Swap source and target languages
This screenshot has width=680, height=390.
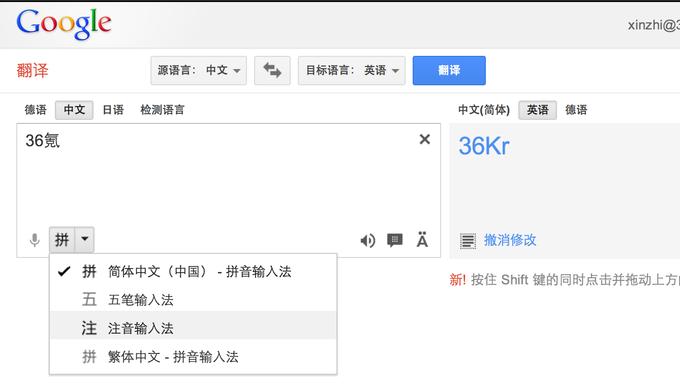pyautogui.click(x=272, y=70)
